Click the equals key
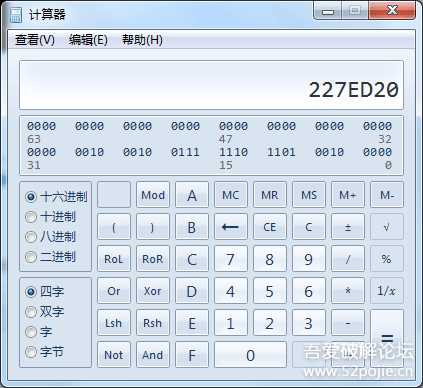423x388 pixels. 387,339
